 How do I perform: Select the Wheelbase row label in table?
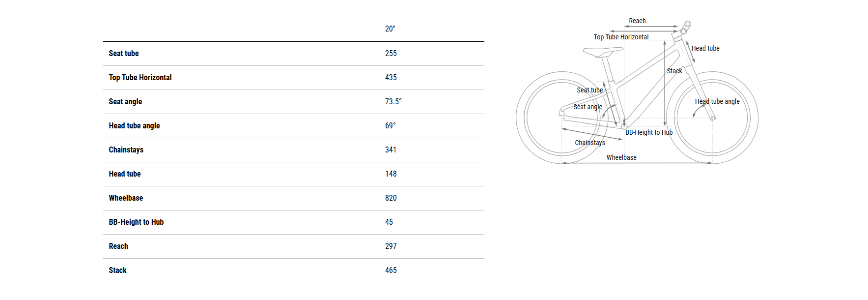126,198
